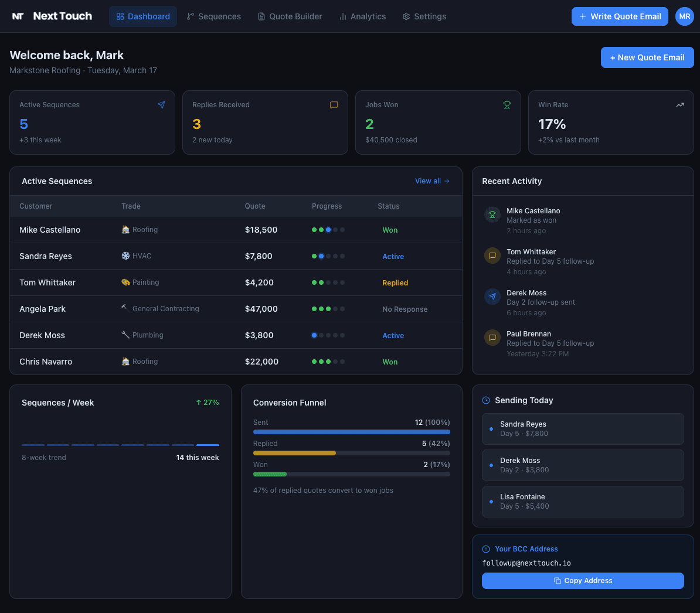Screen dimensions: 700x613
Task: Click the Write Quote Email button
Action: [x=620, y=16]
